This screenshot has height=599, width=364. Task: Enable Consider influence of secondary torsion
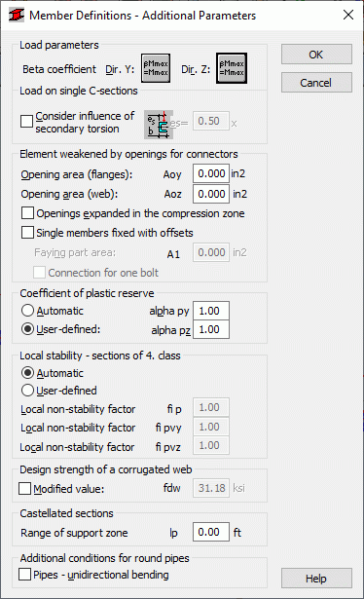[26, 122]
